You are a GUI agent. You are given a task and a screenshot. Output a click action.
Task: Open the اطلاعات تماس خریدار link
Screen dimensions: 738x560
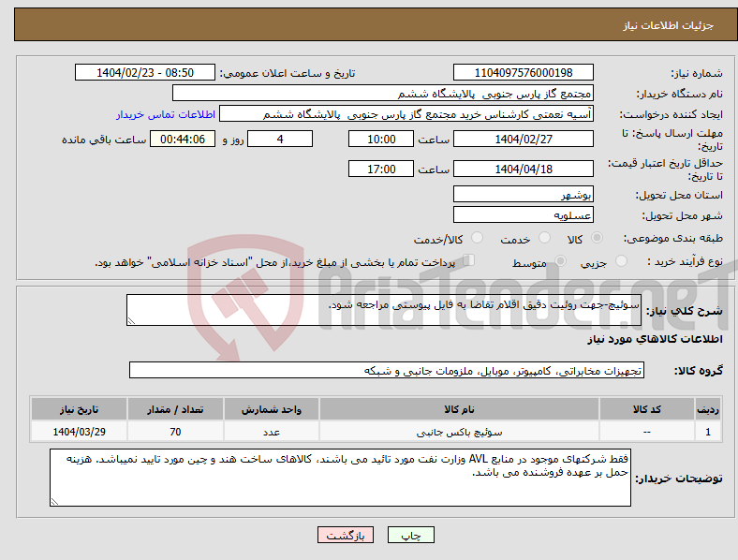click(166, 114)
